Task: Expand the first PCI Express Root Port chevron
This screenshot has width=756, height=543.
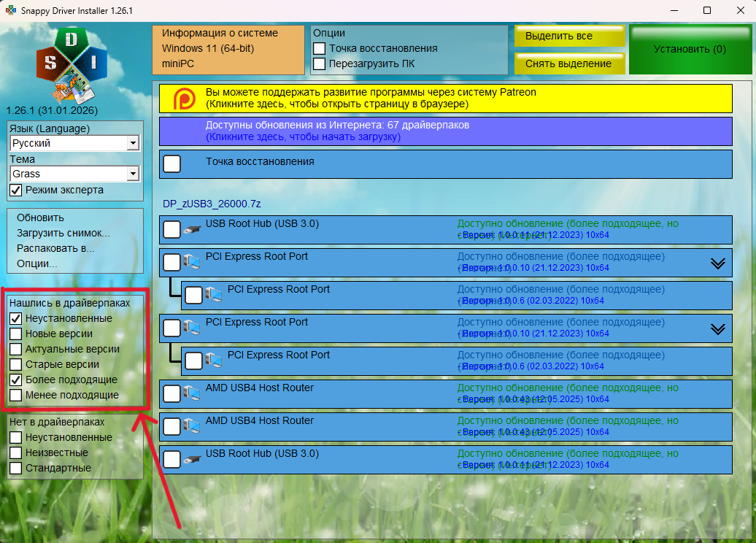Action: pyautogui.click(x=718, y=263)
